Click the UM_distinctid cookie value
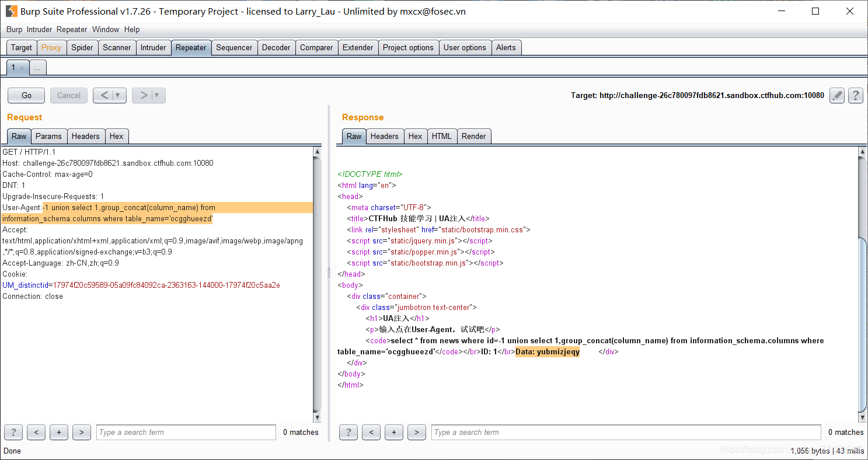 (167, 285)
